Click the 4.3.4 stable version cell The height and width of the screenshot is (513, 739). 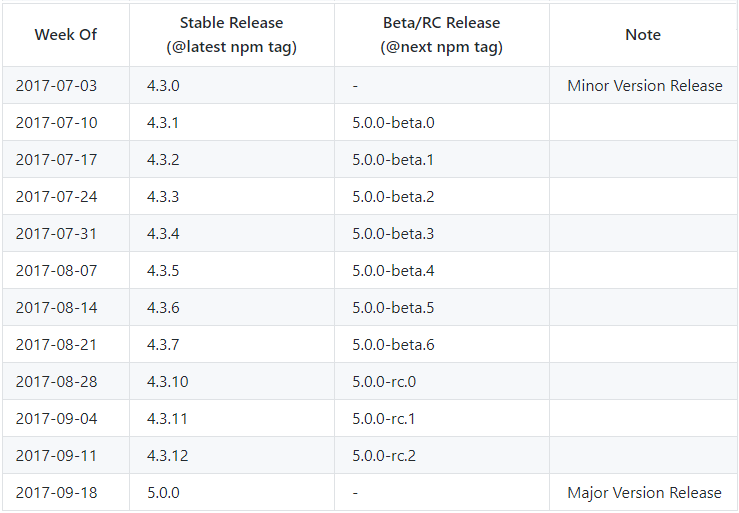[x=163, y=234]
